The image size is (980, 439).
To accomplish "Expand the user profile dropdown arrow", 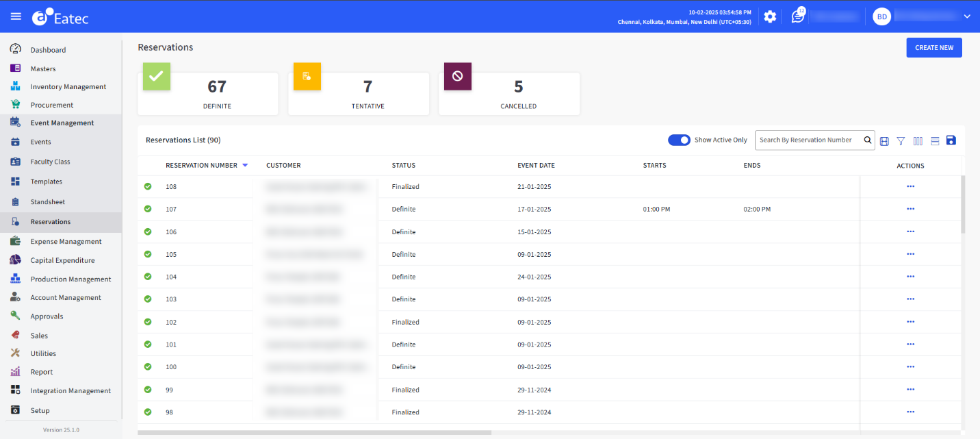I will [x=967, y=16].
